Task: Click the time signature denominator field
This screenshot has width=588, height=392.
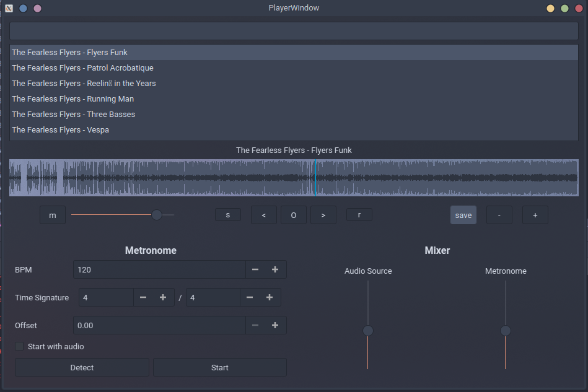Action: coord(213,297)
